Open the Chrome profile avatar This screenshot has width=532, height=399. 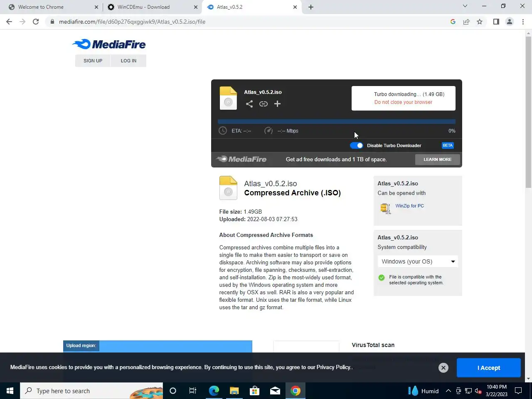[510, 22]
